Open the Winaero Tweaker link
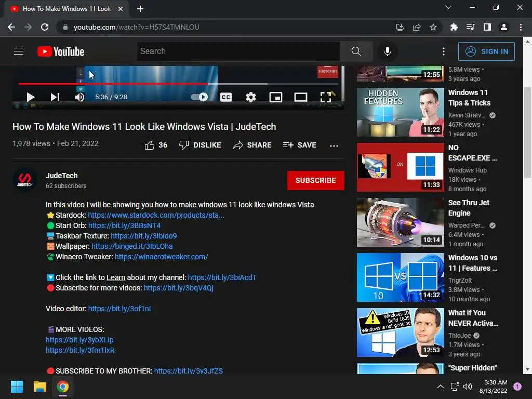The width and height of the screenshot is (532, 399). pyautogui.click(x=162, y=257)
